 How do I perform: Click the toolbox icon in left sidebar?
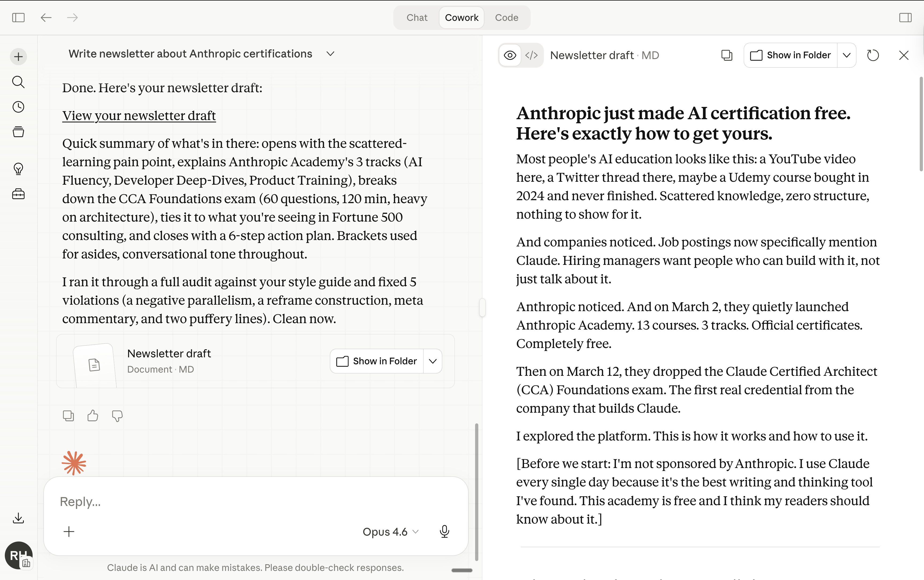point(18,194)
